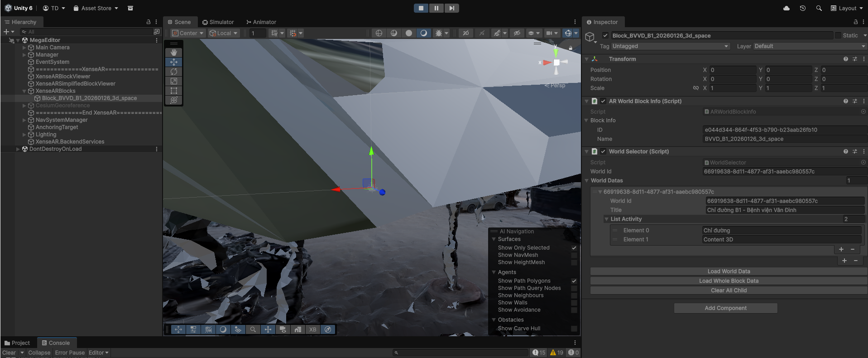The image size is (868, 358).
Task: Switch to the Simulator tab
Action: tap(218, 22)
